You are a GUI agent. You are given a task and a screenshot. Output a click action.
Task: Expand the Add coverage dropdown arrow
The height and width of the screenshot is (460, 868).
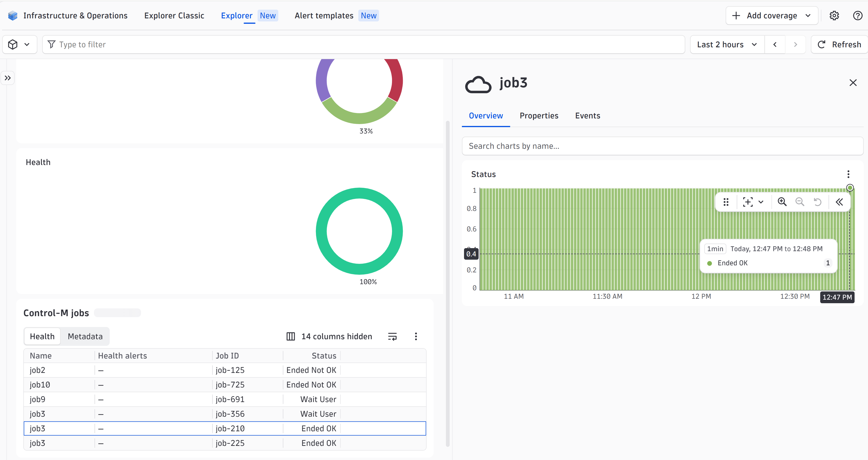click(x=808, y=16)
